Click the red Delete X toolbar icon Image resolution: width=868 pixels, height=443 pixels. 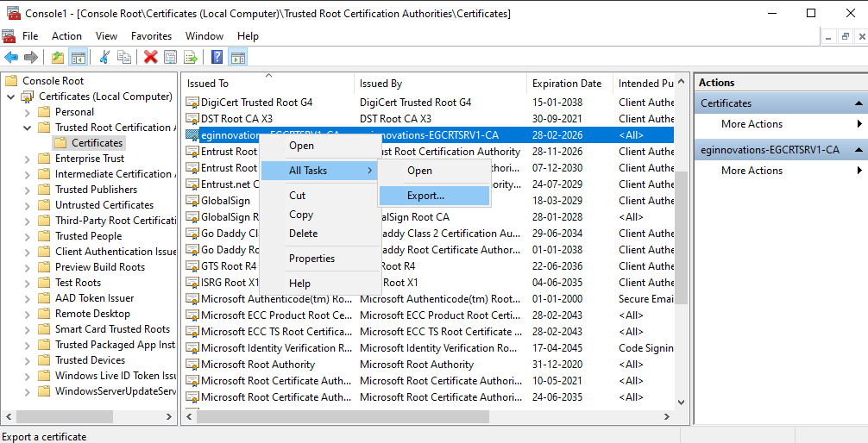(x=151, y=57)
